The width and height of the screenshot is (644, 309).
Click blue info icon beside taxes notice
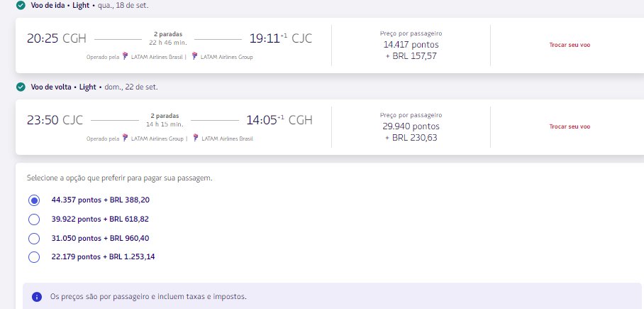(x=37, y=297)
